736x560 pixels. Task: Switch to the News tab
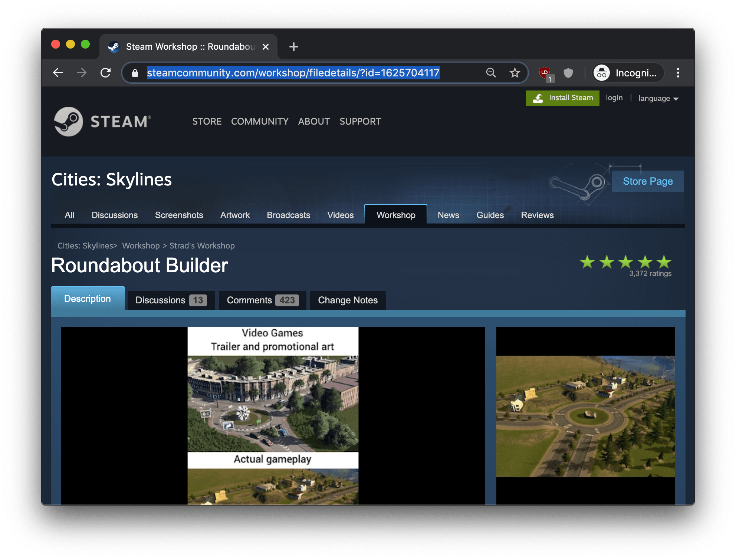click(448, 215)
